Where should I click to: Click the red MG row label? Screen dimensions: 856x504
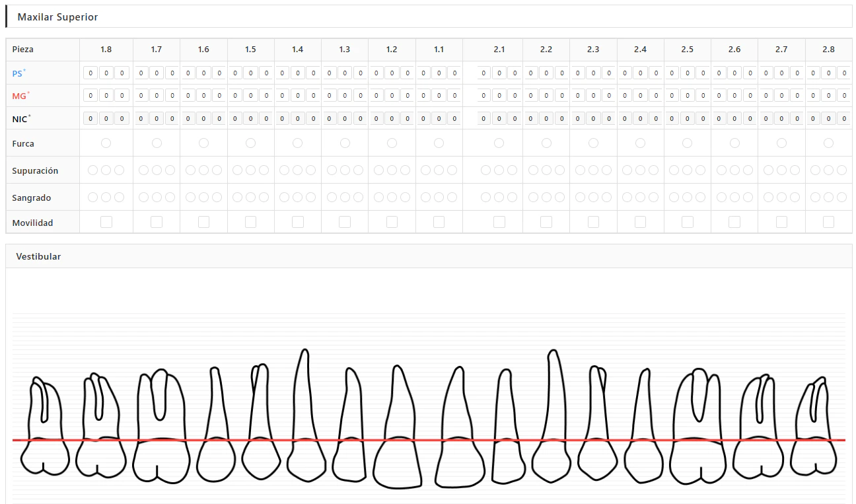tap(21, 96)
